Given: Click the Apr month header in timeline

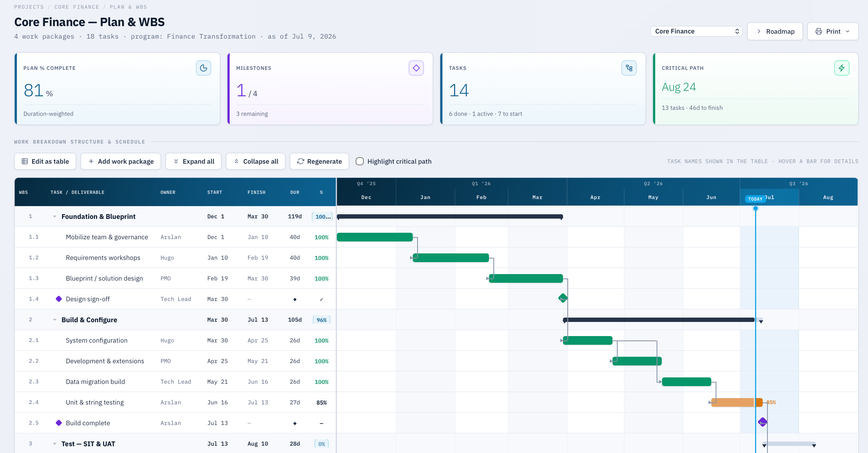Looking at the screenshot, I should click(x=595, y=197).
